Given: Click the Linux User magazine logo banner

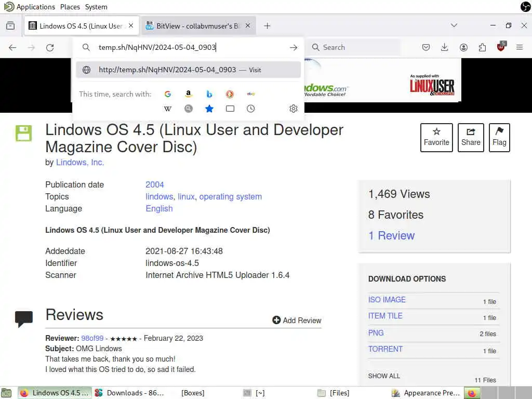Looking at the screenshot, I should pos(432,85).
